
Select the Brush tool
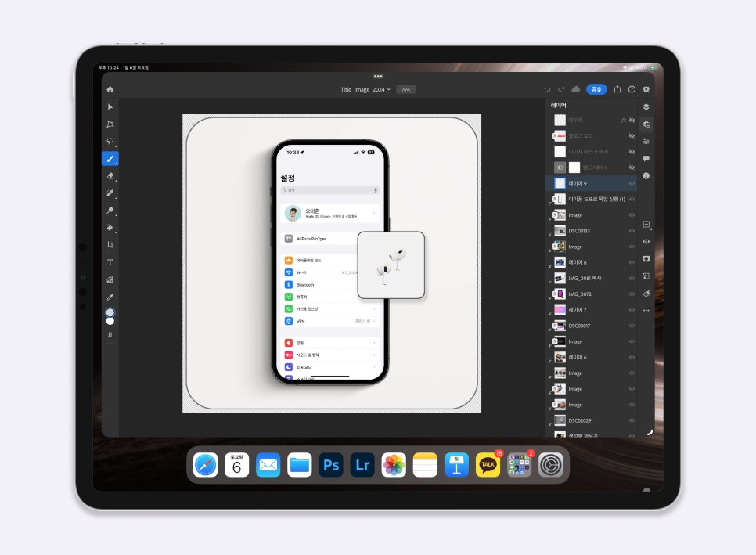pyautogui.click(x=110, y=159)
